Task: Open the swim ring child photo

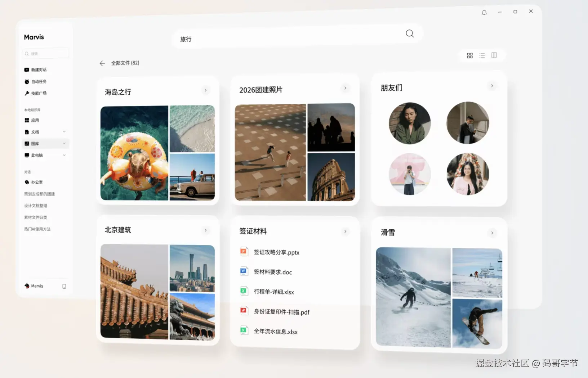Action: tap(134, 153)
